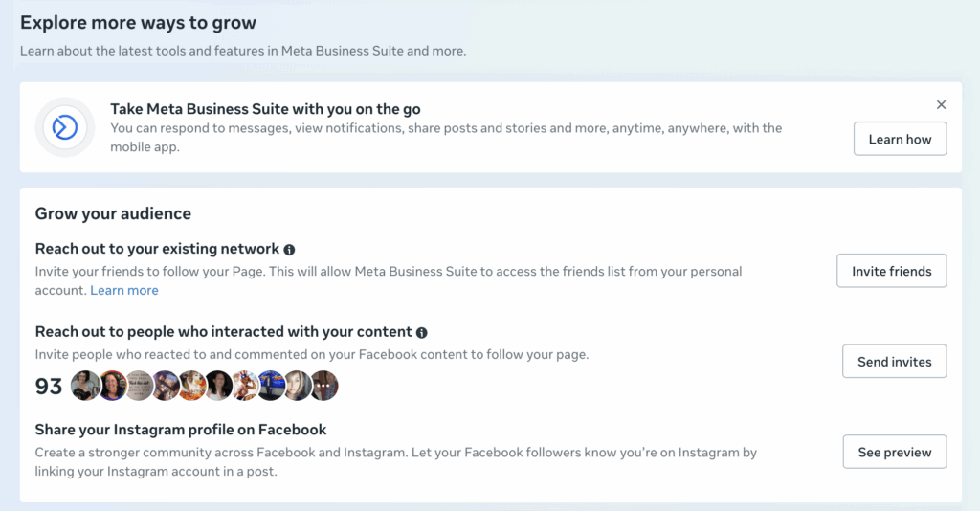
Task: Click info icon beside 'interacted with your content'
Action: point(421,332)
